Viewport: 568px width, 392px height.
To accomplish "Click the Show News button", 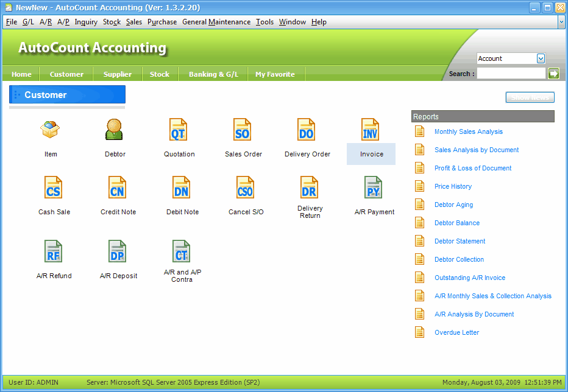I will click(x=530, y=97).
